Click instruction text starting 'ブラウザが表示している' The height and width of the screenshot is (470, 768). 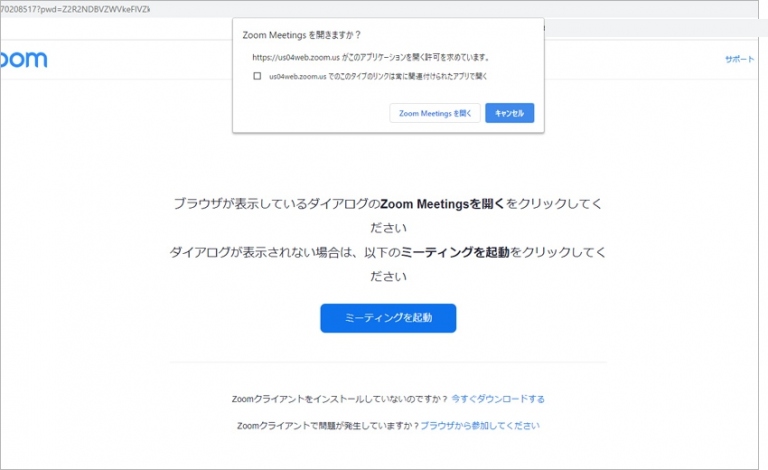tap(388, 215)
